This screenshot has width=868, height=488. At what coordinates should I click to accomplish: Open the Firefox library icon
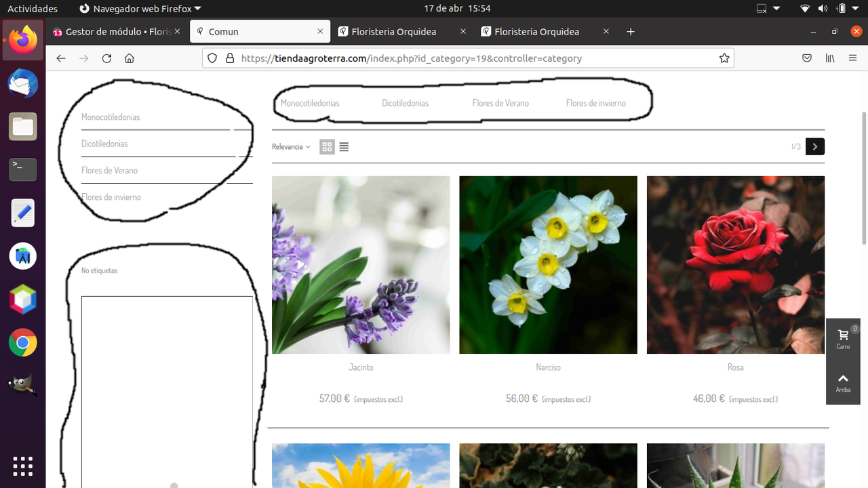[x=830, y=58]
